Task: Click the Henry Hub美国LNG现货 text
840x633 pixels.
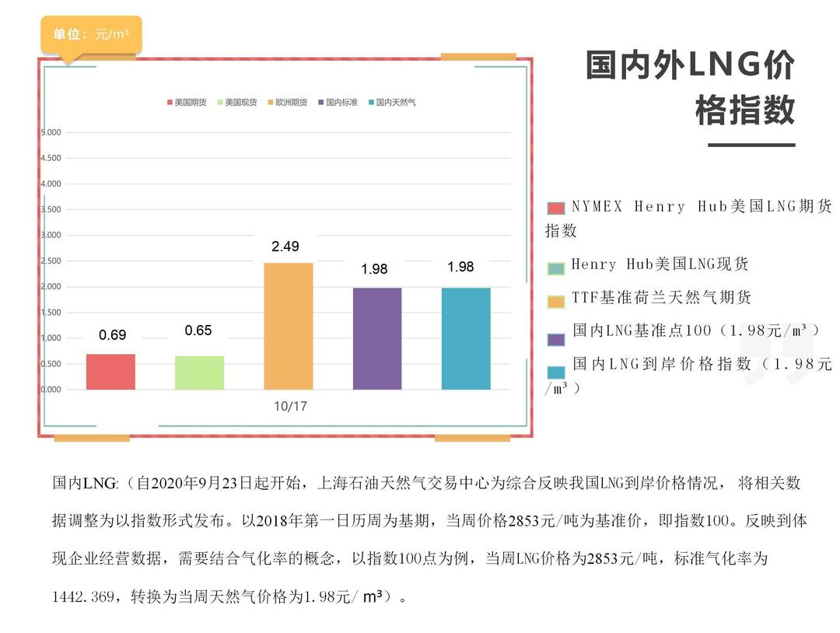Action: [660, 264]
